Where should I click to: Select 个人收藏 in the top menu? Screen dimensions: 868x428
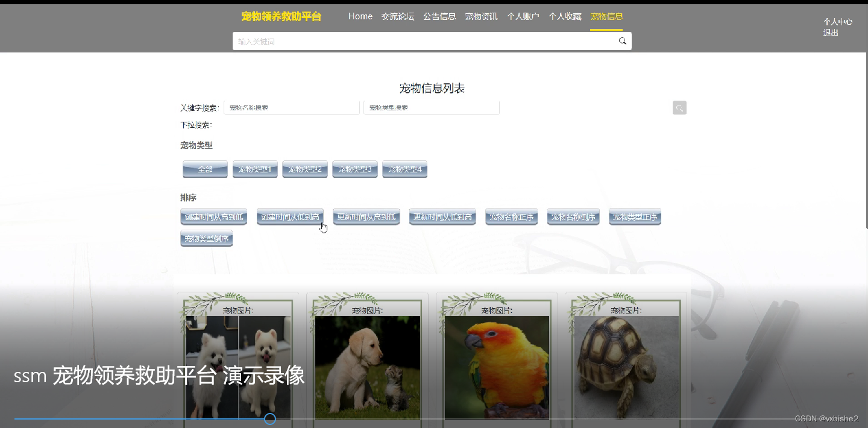pos(565,16)
